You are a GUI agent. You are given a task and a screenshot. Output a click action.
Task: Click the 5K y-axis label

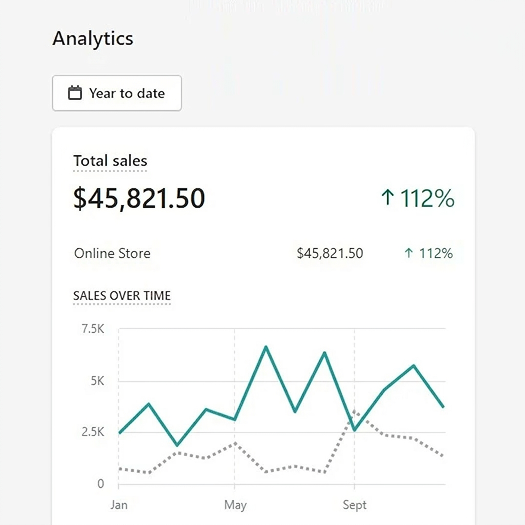[x=97, y=381]
